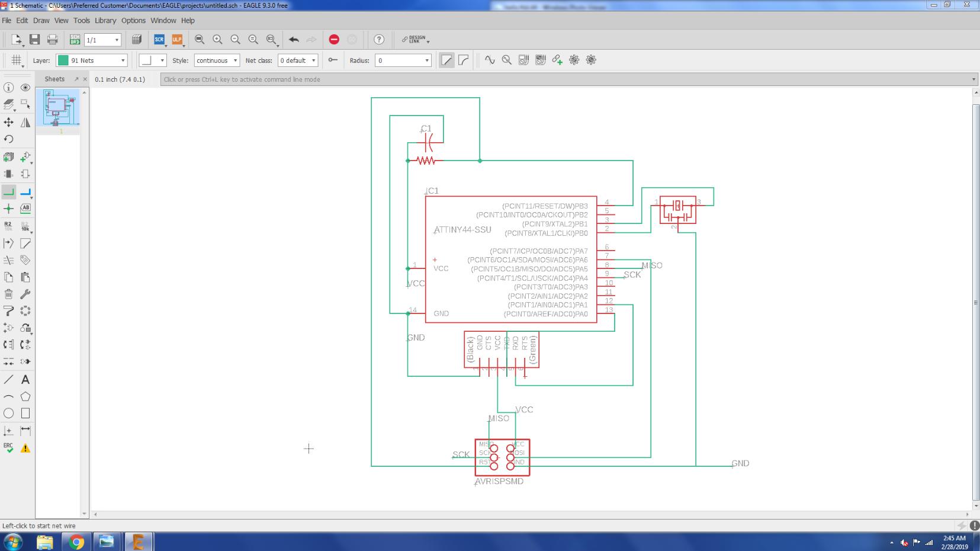Select the Change wrench tool

[25, 294]
